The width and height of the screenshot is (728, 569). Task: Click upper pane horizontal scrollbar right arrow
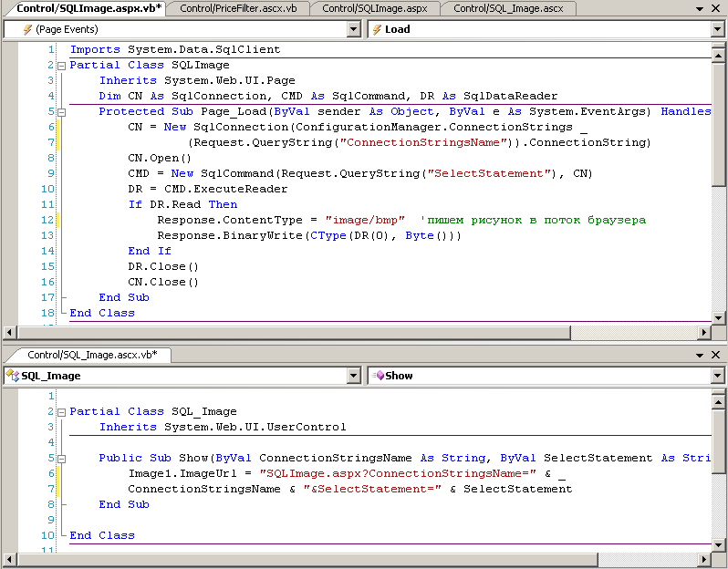(x=704, y=332)
